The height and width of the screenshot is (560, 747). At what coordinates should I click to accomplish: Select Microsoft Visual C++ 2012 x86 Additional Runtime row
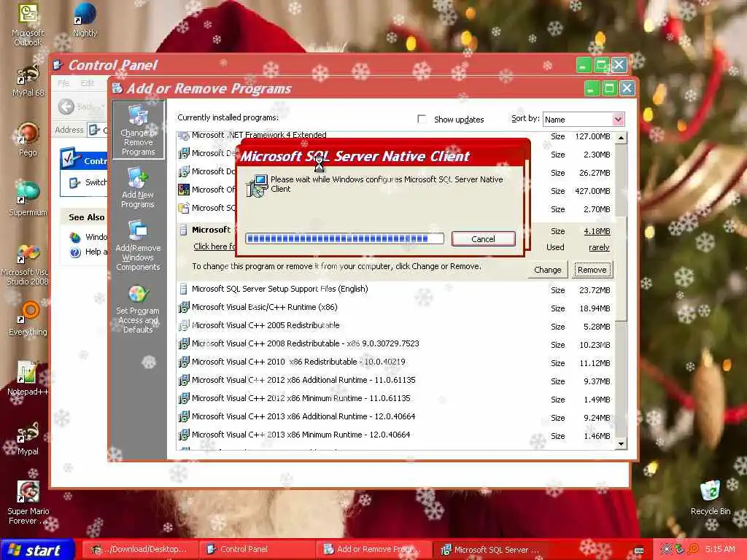pos(396,380)
